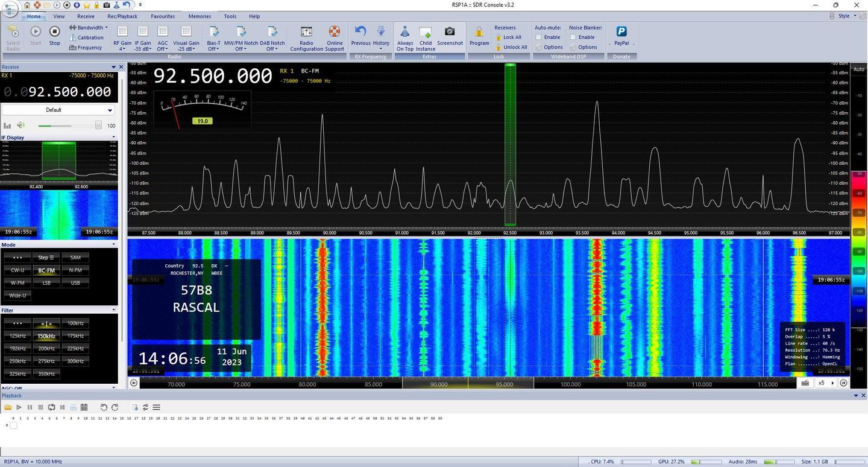This screenshot has height=467, width=868.
Task: Click the zoom in button right of x5
Action: pos(844,383)
